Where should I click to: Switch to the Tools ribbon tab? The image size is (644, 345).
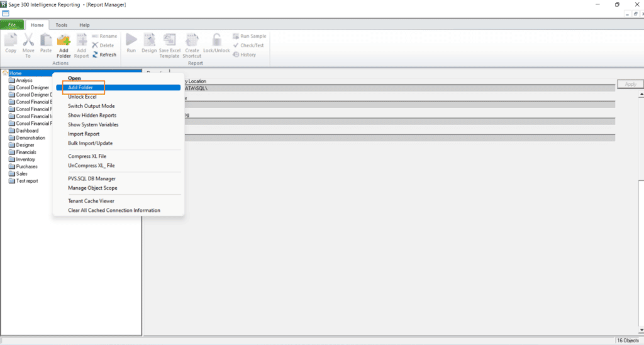61,25
